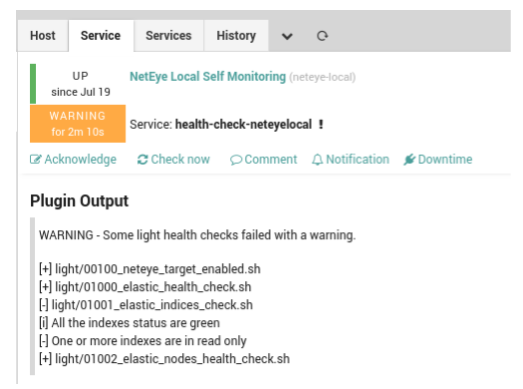Image resolution: width=523 pixels, height=389 pixels.
Task: Go to the History tab
Action: point(236,36)
